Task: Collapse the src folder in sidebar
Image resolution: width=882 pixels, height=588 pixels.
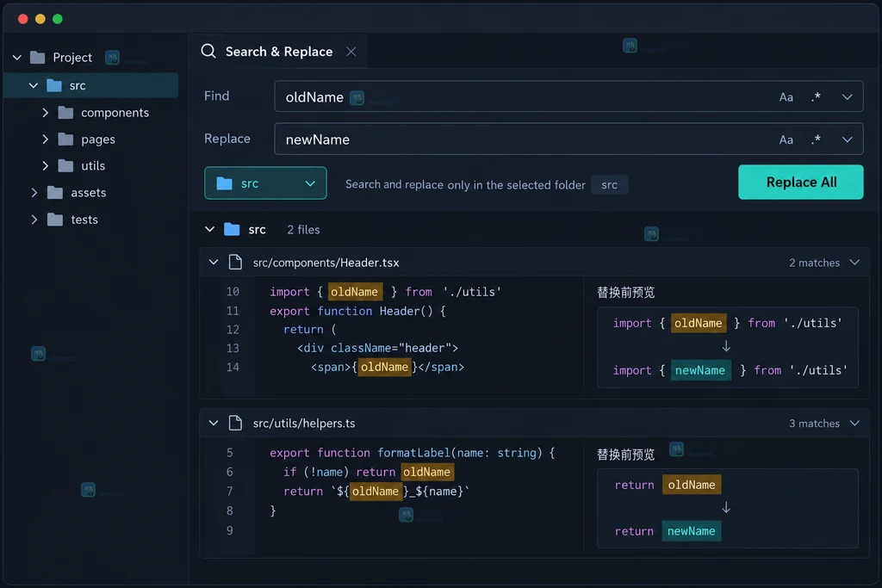Action: pyautogui.click(x=34, y=85)
